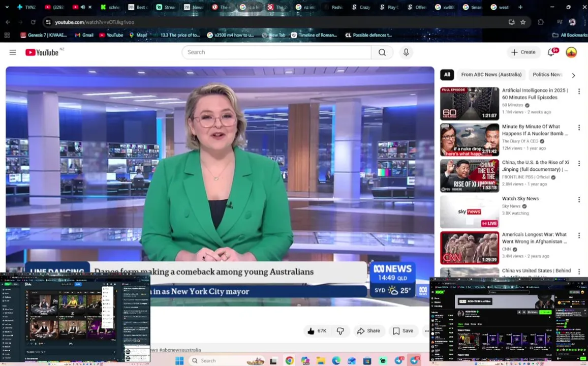Screen dimensions: 588x366
Task: Open the apps grid in bookmarks bar
Action: [x=7, y=35]
